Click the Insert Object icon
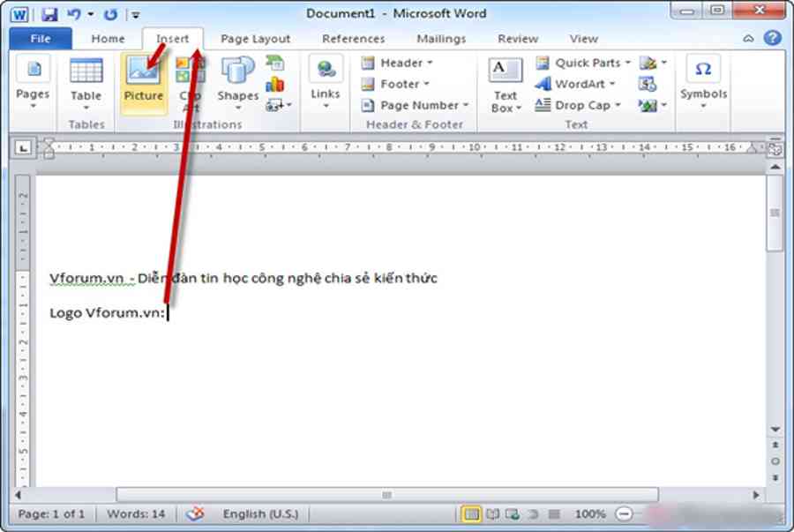 tap(648, 105)
